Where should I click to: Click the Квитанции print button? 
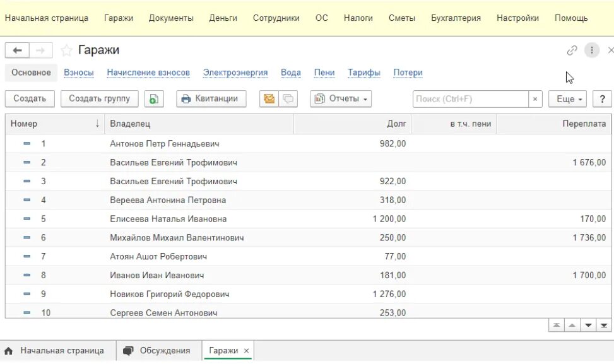(211, 98)
